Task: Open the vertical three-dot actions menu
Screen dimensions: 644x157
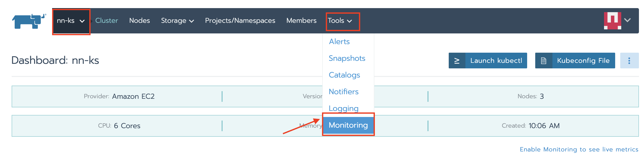Action: click(629, 61)
